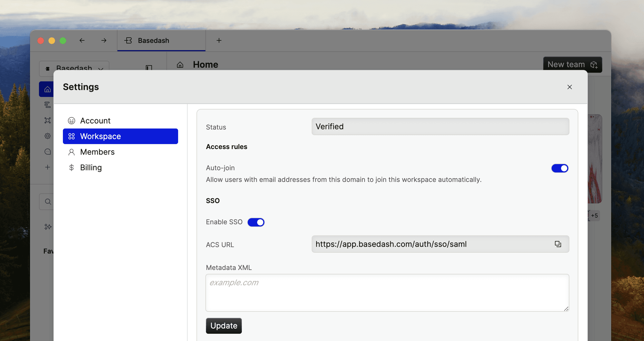Image resolution: width=644 pixels, height=341 pixels.
Task: Open Billing settings section
Action: point(91,167)
